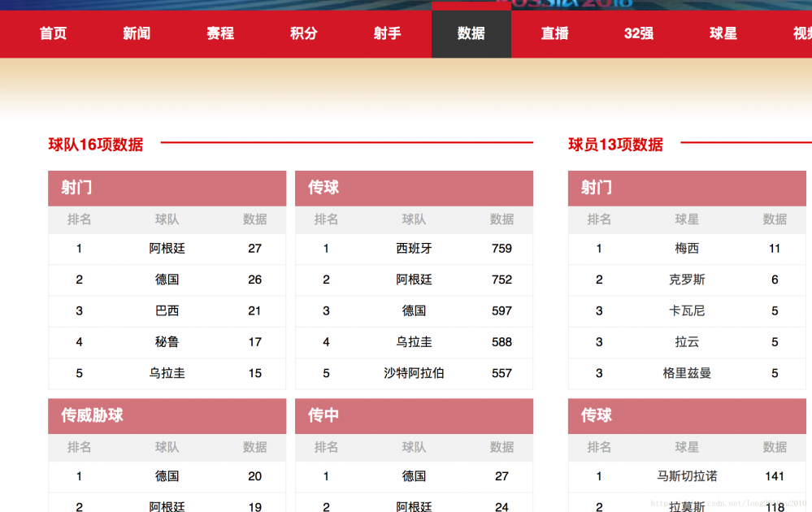Screen dimensions: 812x512
Task: Select the 赛程 schedule tab
Action: (219, 34)
